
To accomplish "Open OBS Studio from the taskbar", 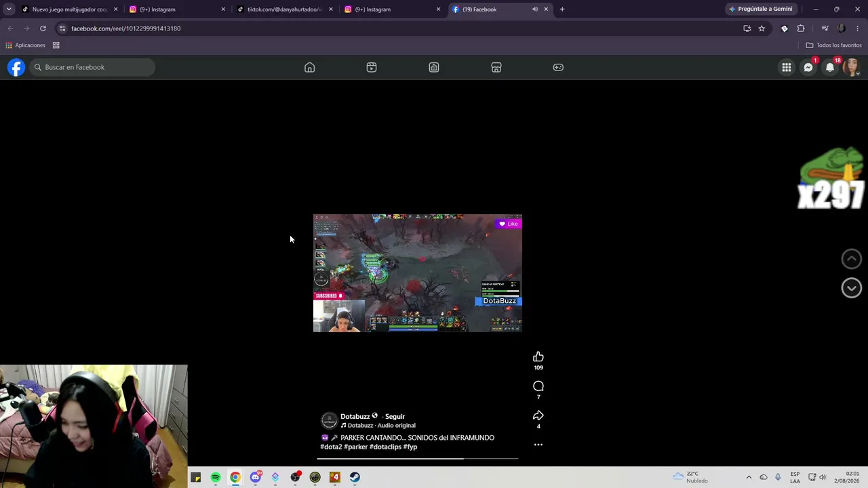I will click(x=295, y=477).
